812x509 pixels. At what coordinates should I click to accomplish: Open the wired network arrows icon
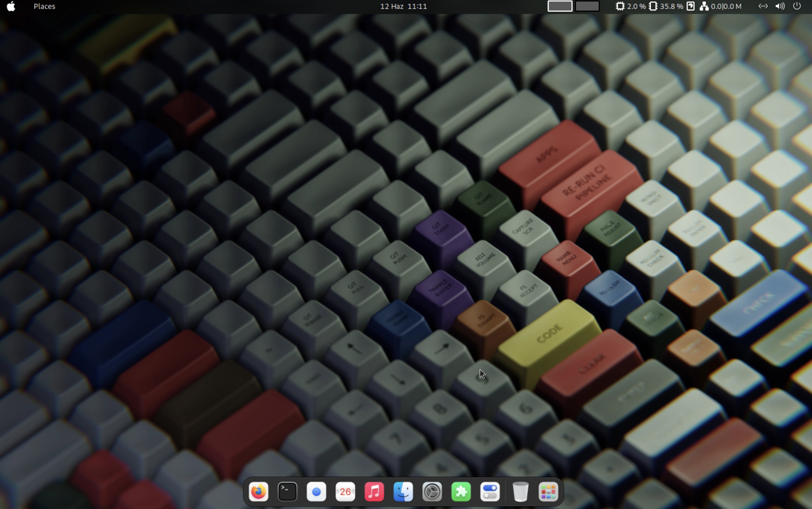click(763, 6)
